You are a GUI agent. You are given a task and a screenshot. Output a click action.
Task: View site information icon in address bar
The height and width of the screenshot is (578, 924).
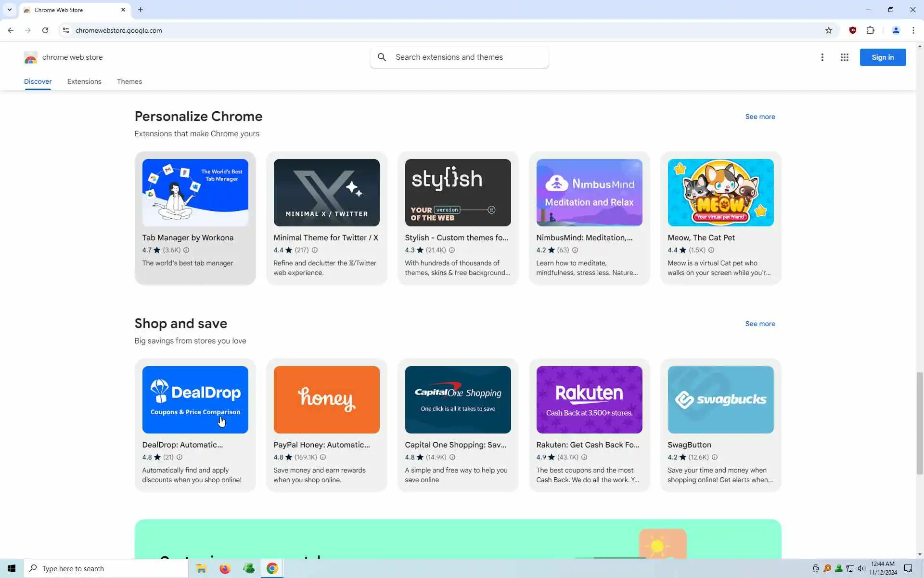[x=66, y=30]
